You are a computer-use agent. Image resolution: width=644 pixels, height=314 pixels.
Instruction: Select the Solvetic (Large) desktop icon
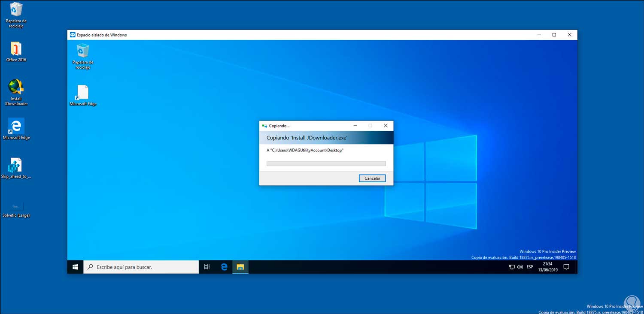point(16,209)
